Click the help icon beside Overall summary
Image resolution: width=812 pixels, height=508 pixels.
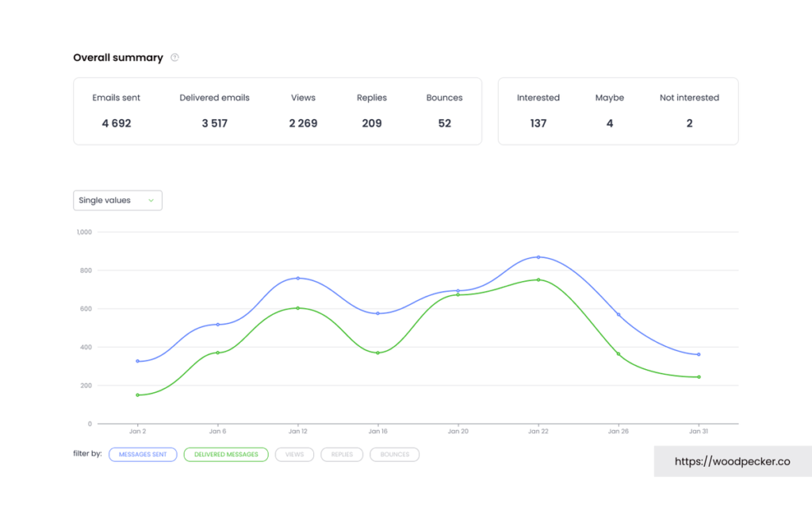174,57
